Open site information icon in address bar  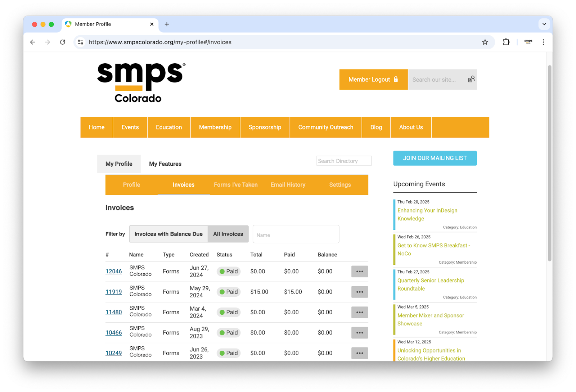(81, 42)
